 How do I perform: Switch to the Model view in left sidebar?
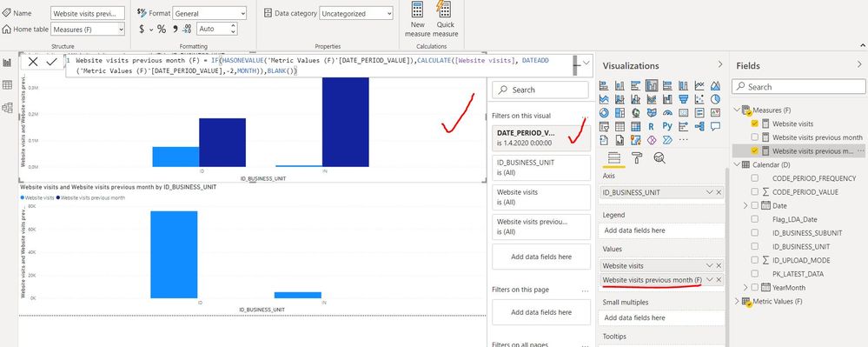pos(7,108)
